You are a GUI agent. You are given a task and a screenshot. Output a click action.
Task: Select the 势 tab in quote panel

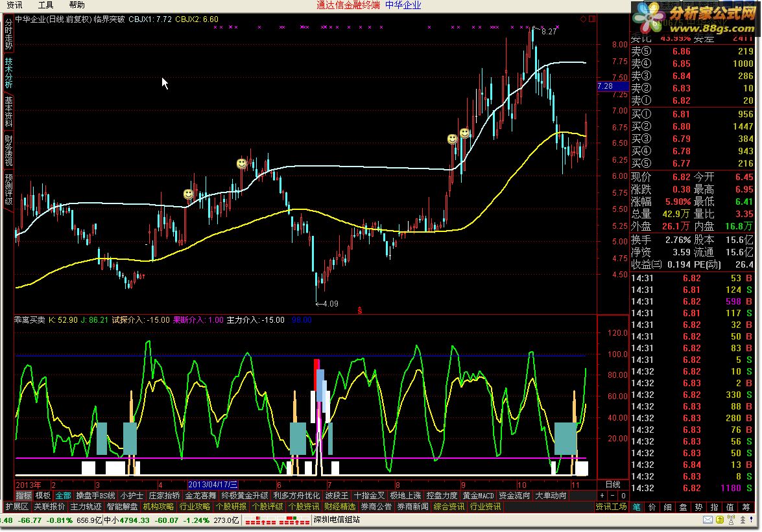coord(699,507)
